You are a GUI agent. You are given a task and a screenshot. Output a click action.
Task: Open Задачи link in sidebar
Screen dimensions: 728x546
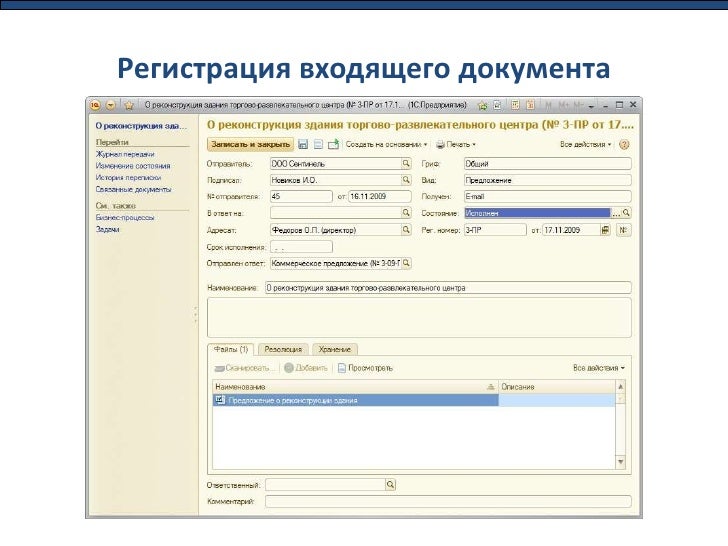107,229
